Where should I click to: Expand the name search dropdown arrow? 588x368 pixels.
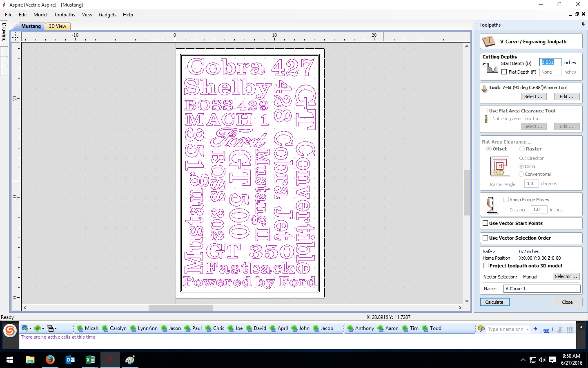pyautogui.click(x=528, y=329)
